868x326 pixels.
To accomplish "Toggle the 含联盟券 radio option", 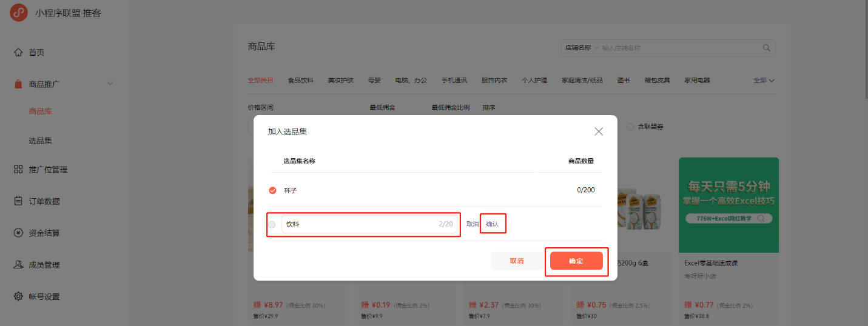I will pos(630,127).
